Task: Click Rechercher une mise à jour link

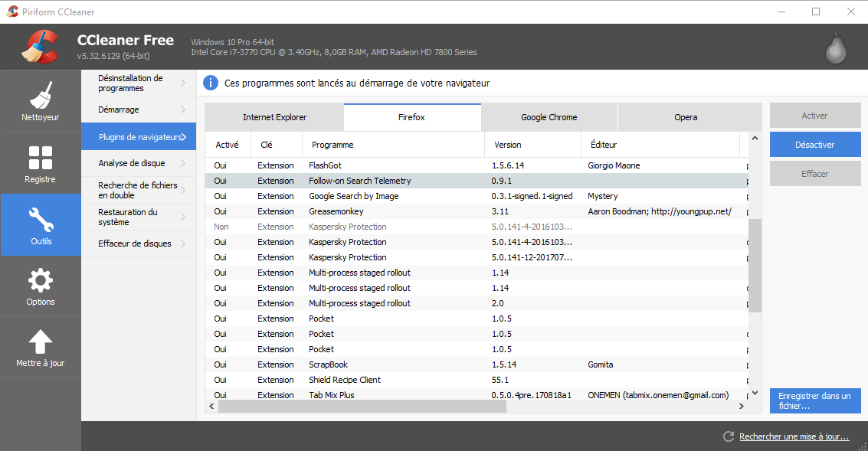Action: coord(794,436)
